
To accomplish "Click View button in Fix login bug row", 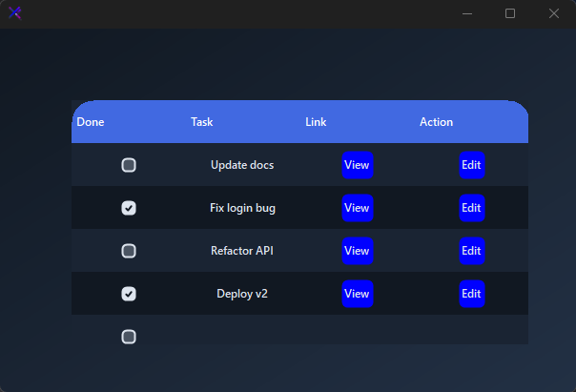I will [x=358, y=208].
